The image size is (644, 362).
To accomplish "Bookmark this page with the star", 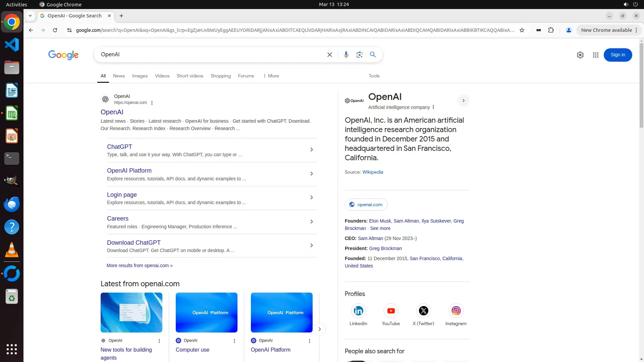I will coord(522,30).
